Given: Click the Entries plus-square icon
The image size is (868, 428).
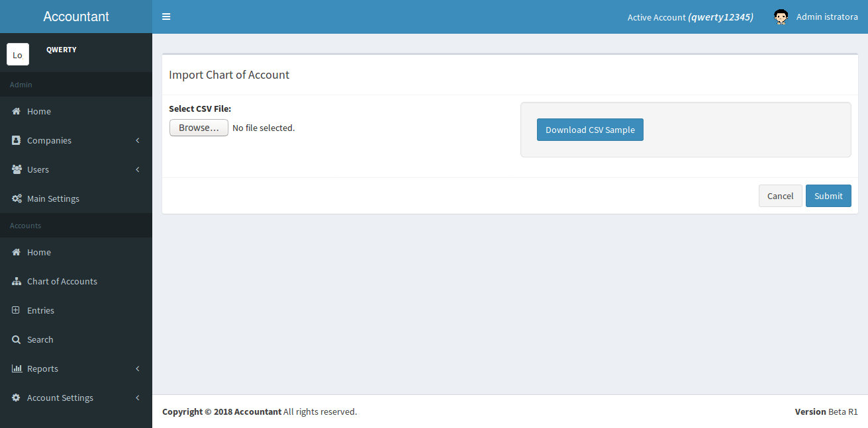Looking at the screenshot, I should tap(16, 310).
